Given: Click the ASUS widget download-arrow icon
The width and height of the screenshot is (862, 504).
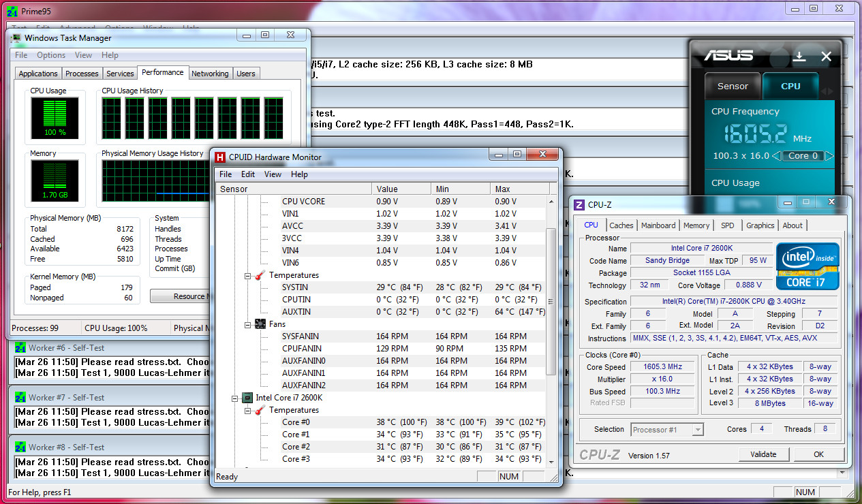Looking at the screenshot, I should 800,57.
